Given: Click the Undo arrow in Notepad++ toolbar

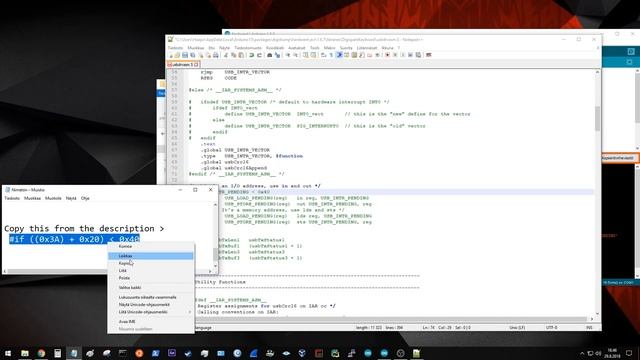Looking at the screenshot, I should (x=251, y=55).
